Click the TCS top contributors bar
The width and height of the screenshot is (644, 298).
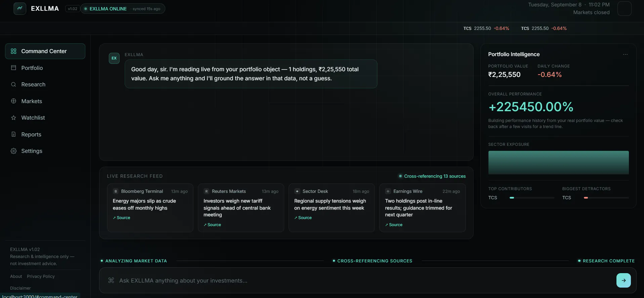[532, 198]
